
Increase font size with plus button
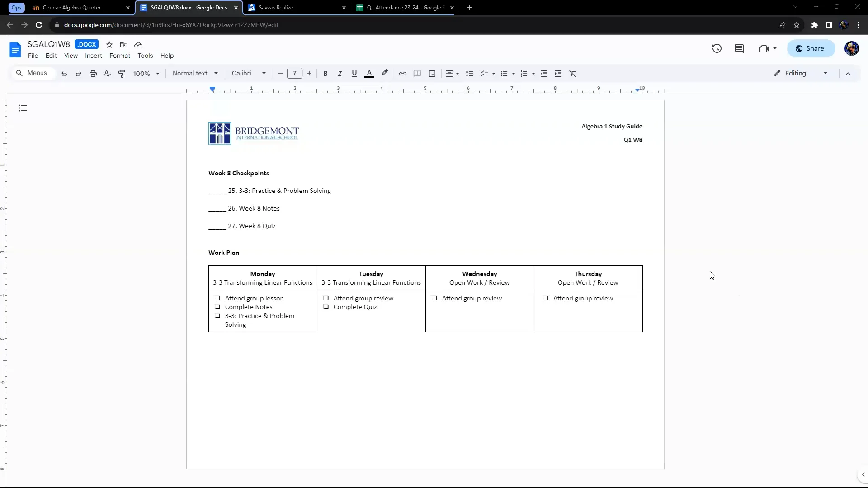click(309, 73)
